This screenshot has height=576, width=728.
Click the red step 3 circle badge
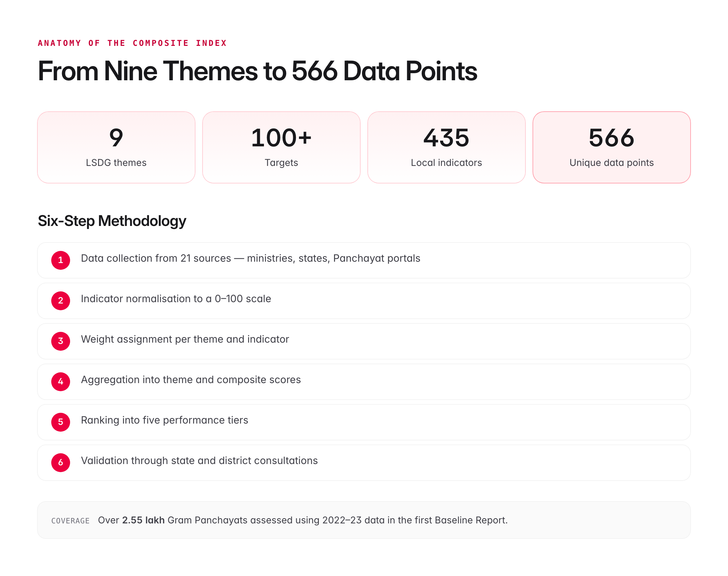[x=61, y=341]
